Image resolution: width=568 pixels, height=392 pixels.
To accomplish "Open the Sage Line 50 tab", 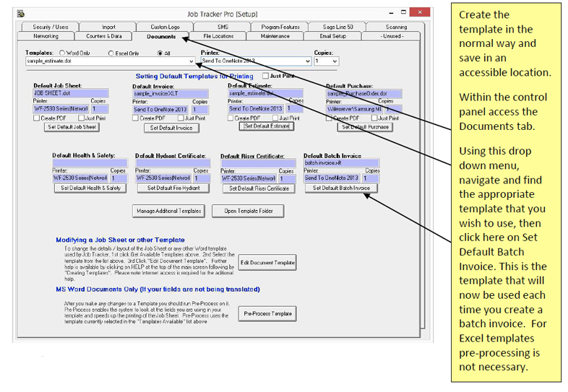I will click(337, 27).
